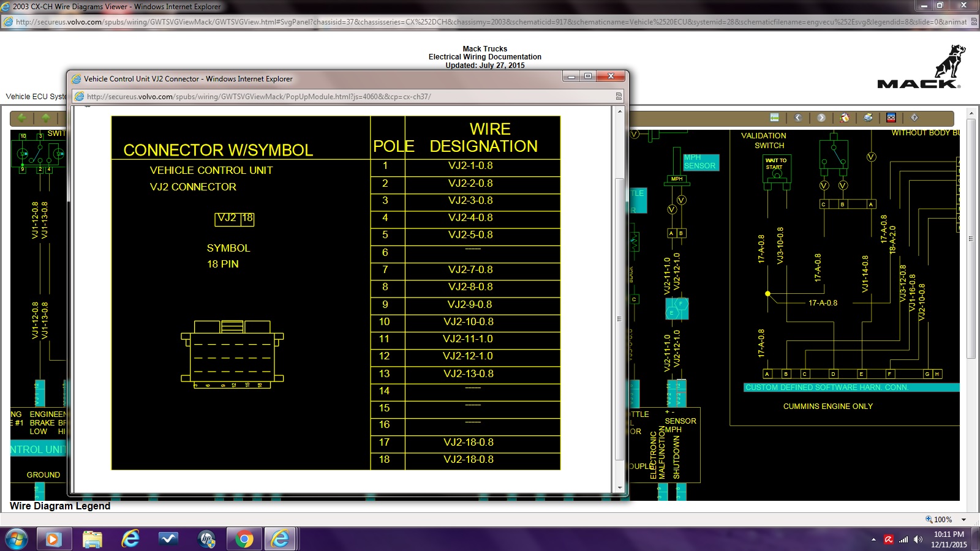Open Google Chrome from taskbar
Screen dimensions: 980x551
click(x=244, y=539)
